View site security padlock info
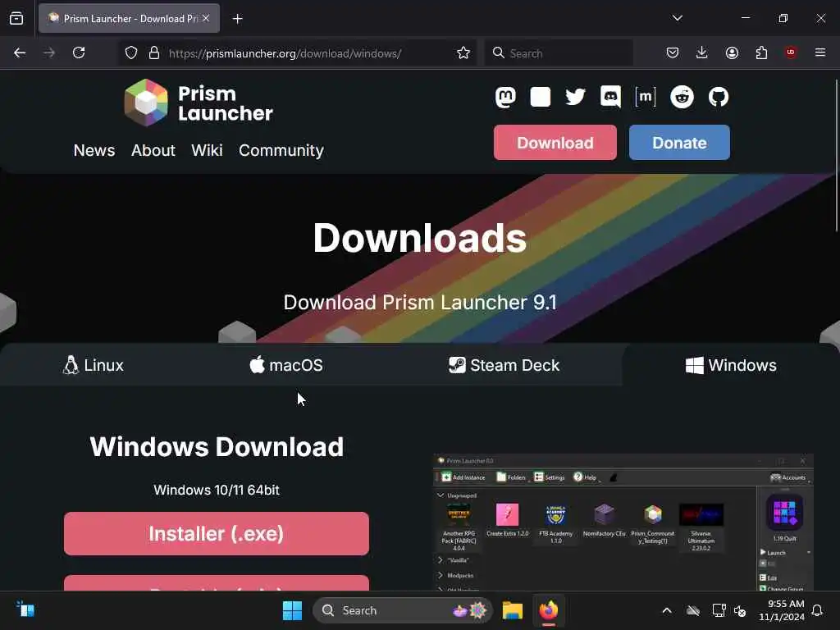This screenshot has width=840, height=630. [x=154, y=52]
